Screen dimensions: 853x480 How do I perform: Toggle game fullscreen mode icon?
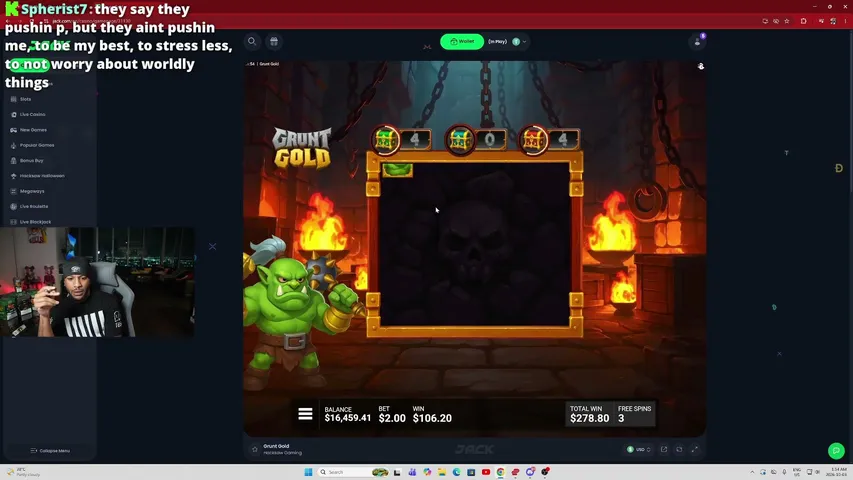pyautogui.click(x=695, y=450)
